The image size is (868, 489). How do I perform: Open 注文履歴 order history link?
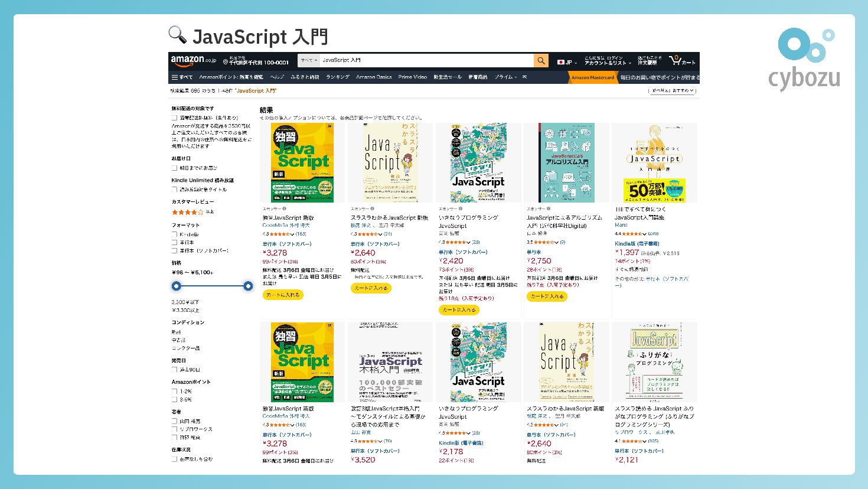647,63
